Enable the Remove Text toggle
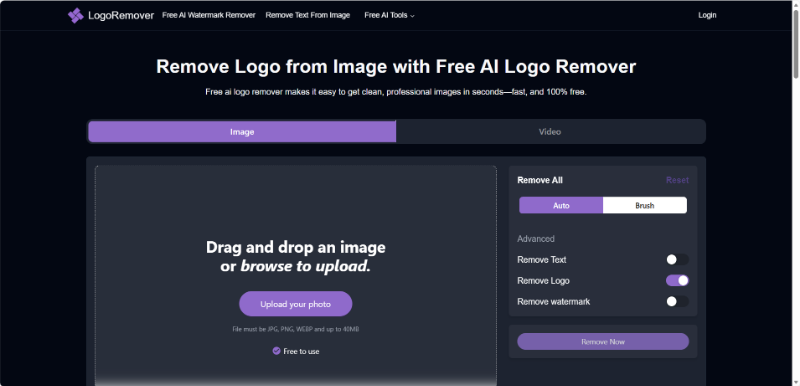Viewport: 800px width, 386px height. click(x=678, y=260)
